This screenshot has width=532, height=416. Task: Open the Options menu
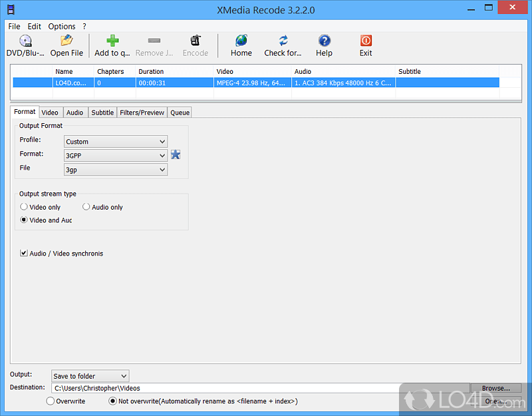[61, 26]
